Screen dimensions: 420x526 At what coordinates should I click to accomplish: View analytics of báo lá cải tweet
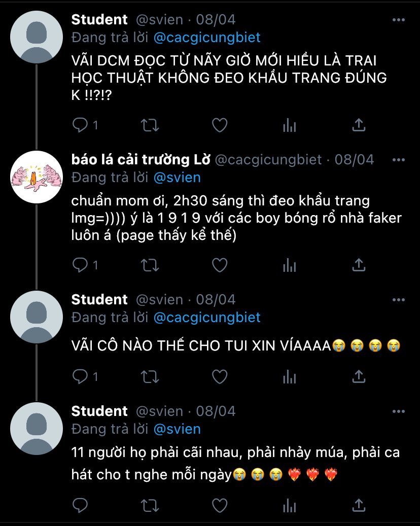tap(290, 265)
